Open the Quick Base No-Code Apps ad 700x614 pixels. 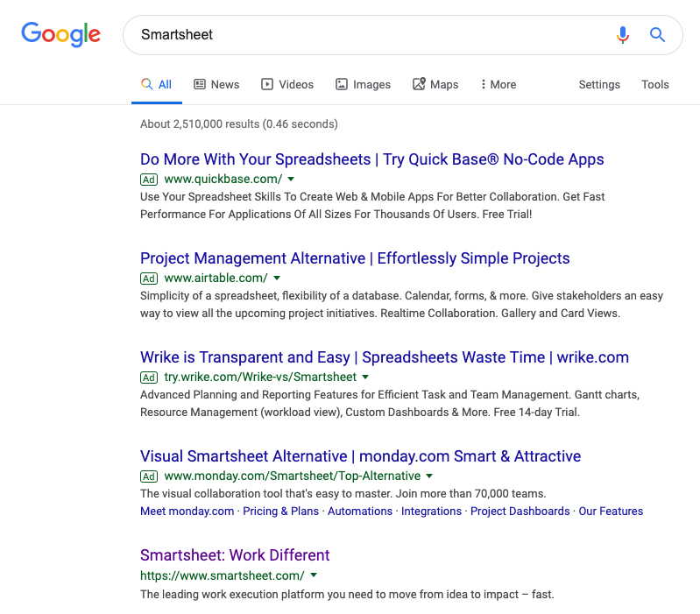coord(371,159)
